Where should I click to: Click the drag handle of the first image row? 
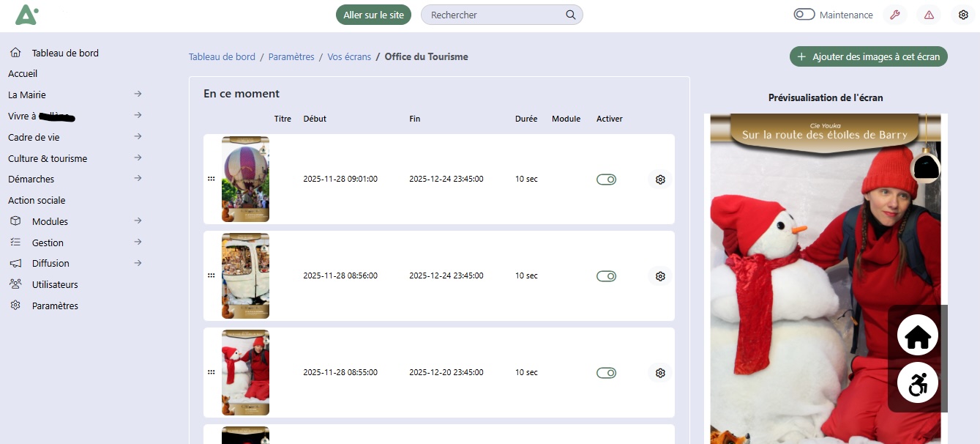pyautogui.click(x=212, y=179)
